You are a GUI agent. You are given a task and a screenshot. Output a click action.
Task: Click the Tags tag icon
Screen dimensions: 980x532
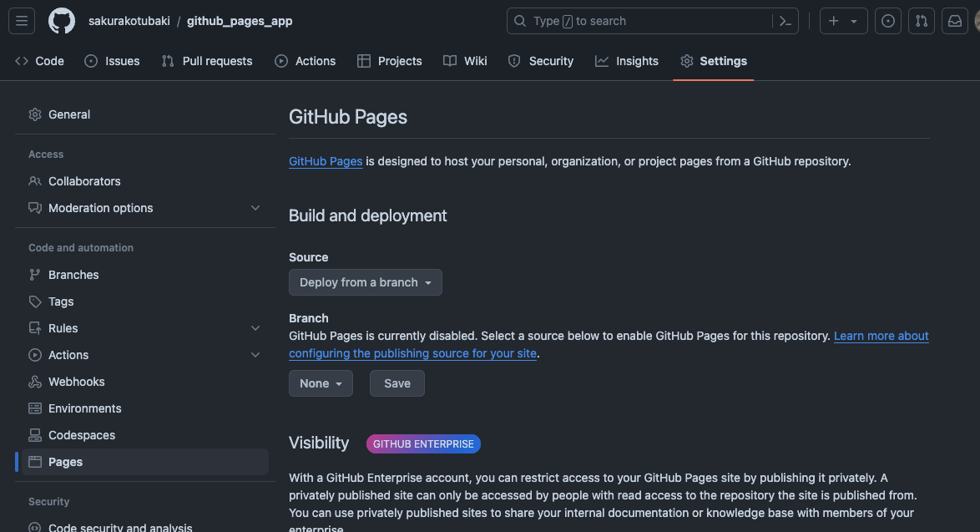point(35,301)
